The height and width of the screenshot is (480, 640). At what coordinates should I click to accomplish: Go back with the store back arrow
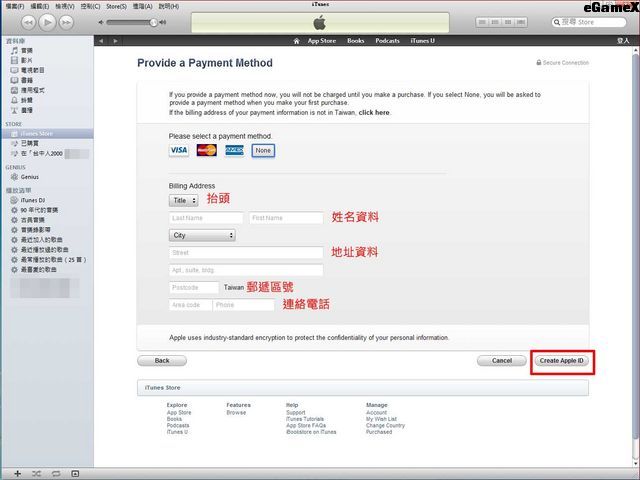click(101, 41)
